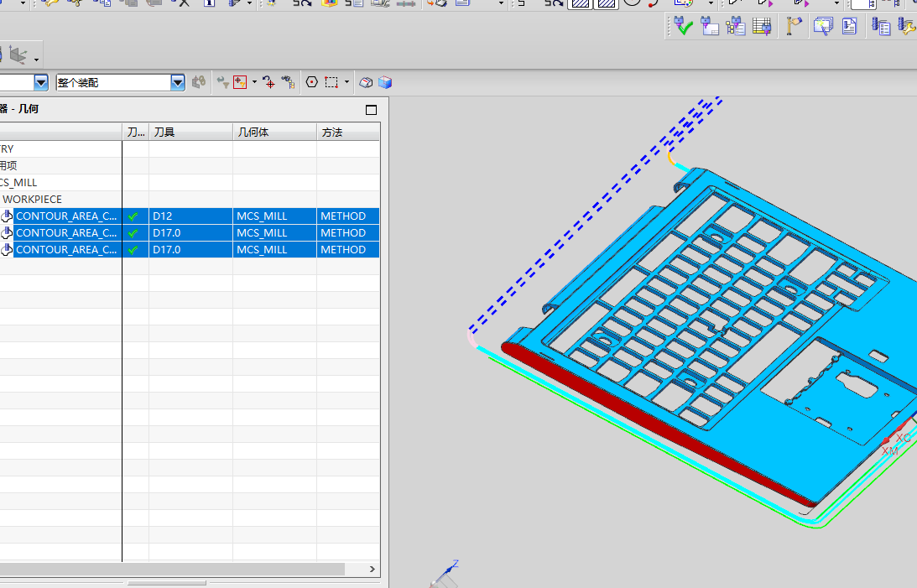Click the stacked pages with wand icon
Viewport: 917px width, 588px height.
pyautogui.click(x=823, y=26)
